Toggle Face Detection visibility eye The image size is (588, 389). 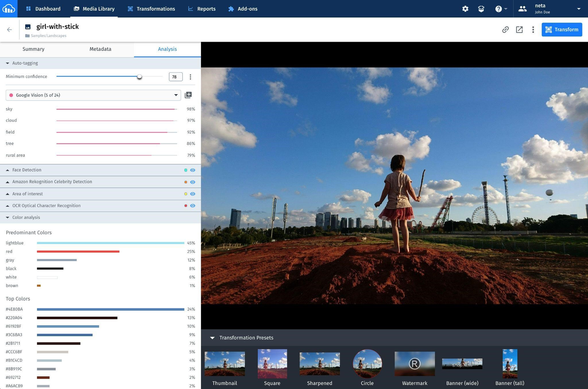pyautogui.click(x=193, y=170)
